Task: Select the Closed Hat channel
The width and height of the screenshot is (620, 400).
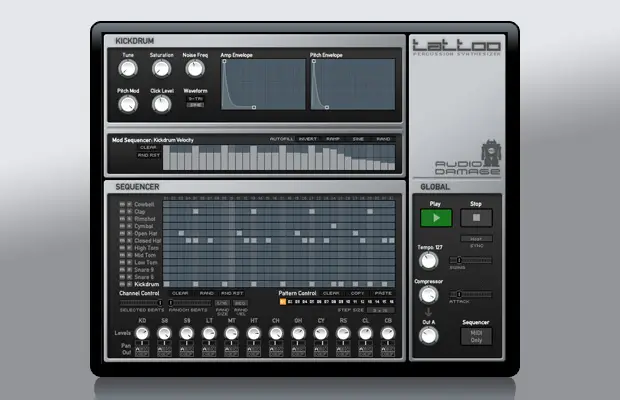Action: click(x=147, y=241)
